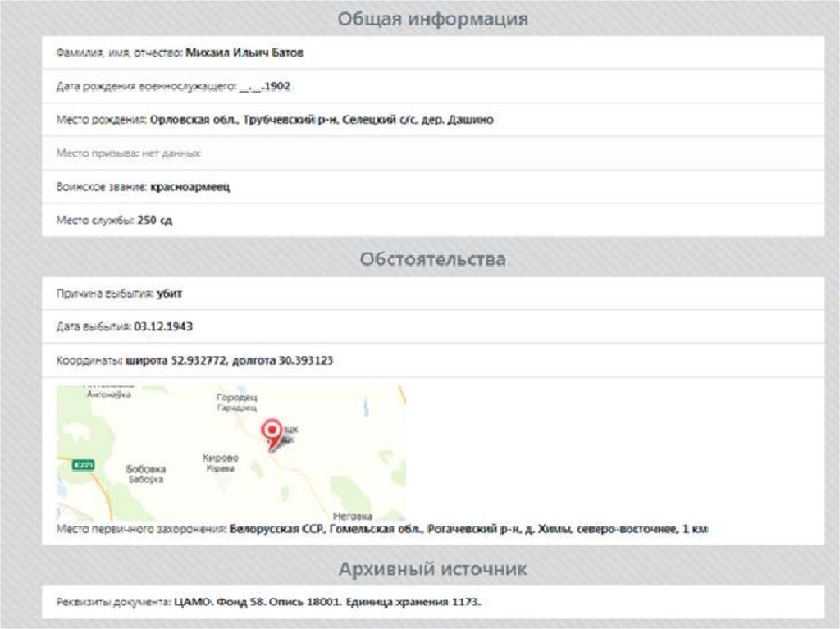Click the Дата рождения военнослужащего label
The image size is (840, 629).
click(x=146, y=86)
